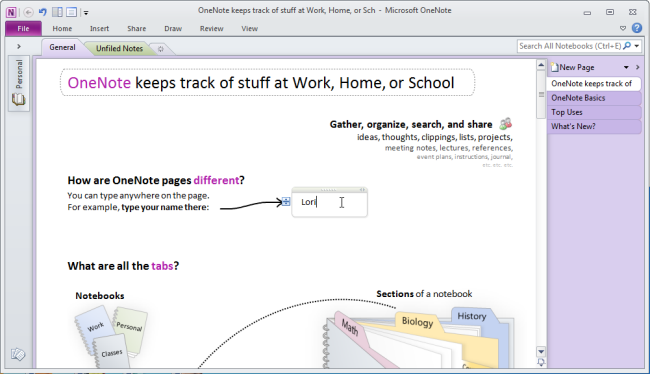Screen dimensions: 650x374
Task: Switch to the Unfiled Notes section tab
Action: (119, 49)
